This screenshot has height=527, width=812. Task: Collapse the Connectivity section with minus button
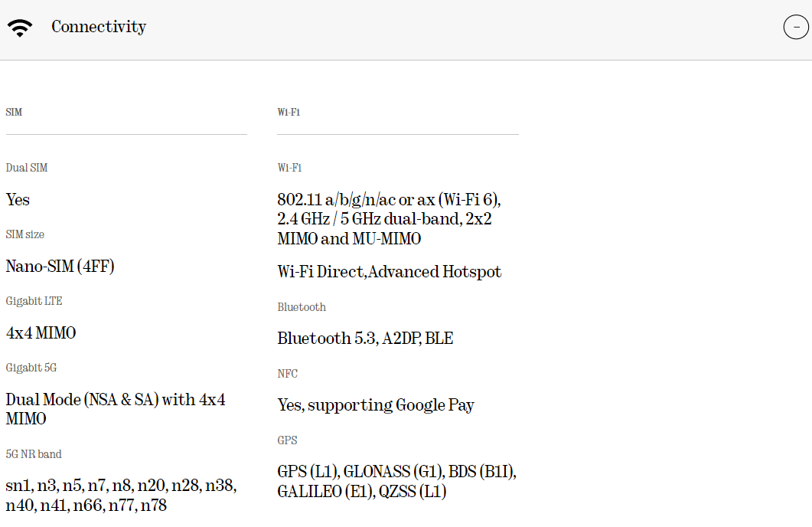(796, 27)
